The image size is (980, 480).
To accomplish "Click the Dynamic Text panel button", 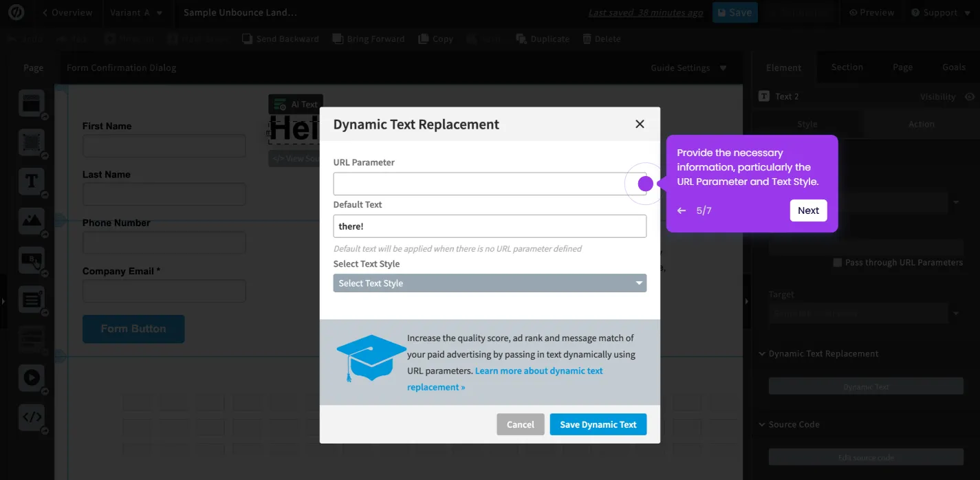I will pyautogui.click(x=866, y=386).
